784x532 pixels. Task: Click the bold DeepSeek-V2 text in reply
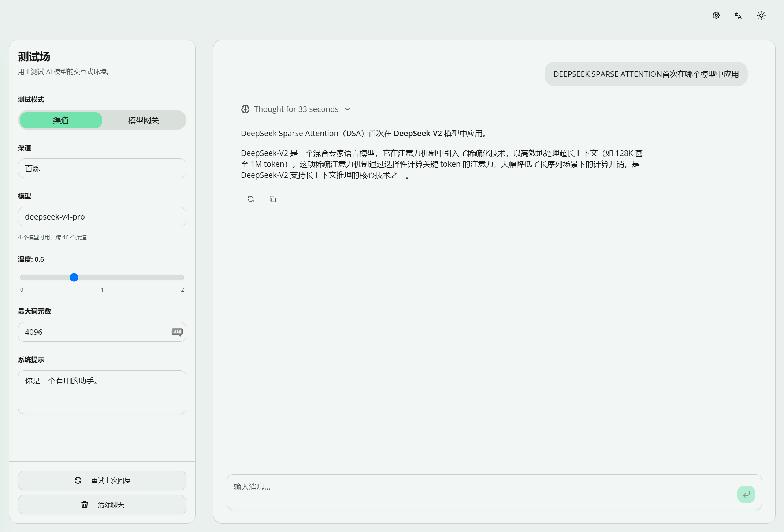click(418, 133)
